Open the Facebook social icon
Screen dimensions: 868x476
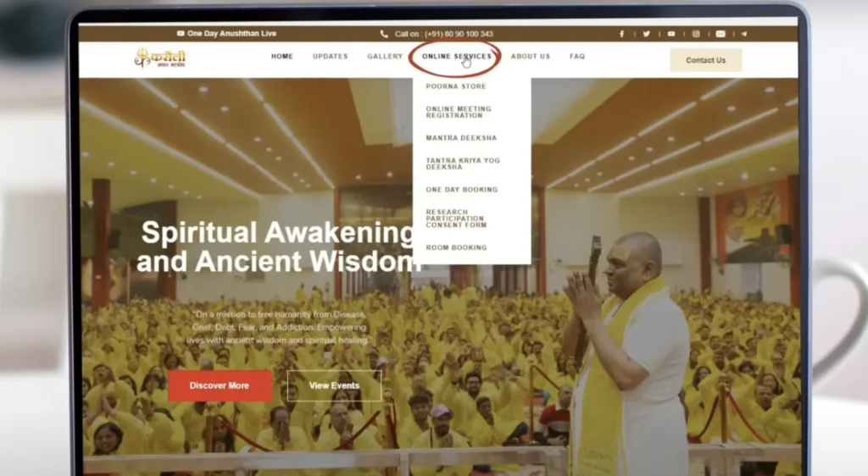pyautogui.click(x=621, y=34)
